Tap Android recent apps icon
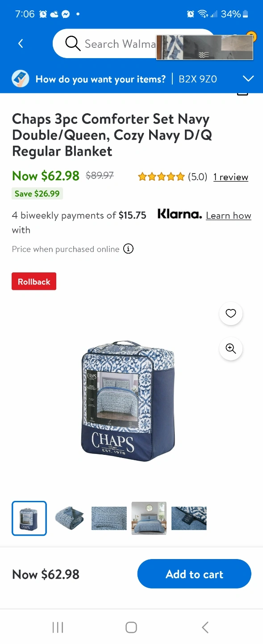This screenshot has width=263, height=644. [x=58, y=627]
